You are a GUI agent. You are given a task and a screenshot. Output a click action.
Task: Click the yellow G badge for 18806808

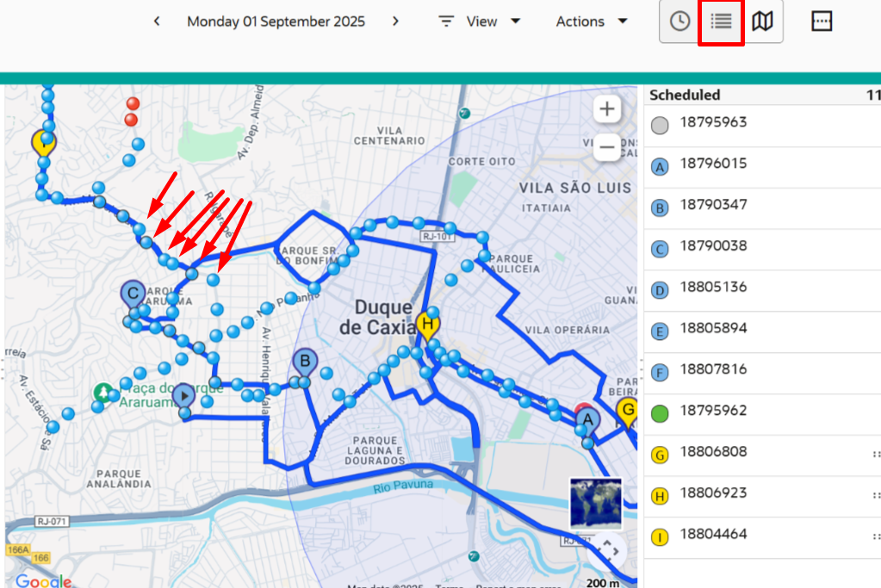point(660,455)
